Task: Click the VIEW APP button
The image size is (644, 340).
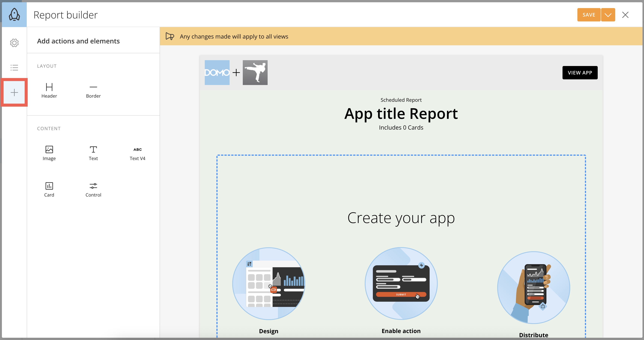Action: coord(580,72)
